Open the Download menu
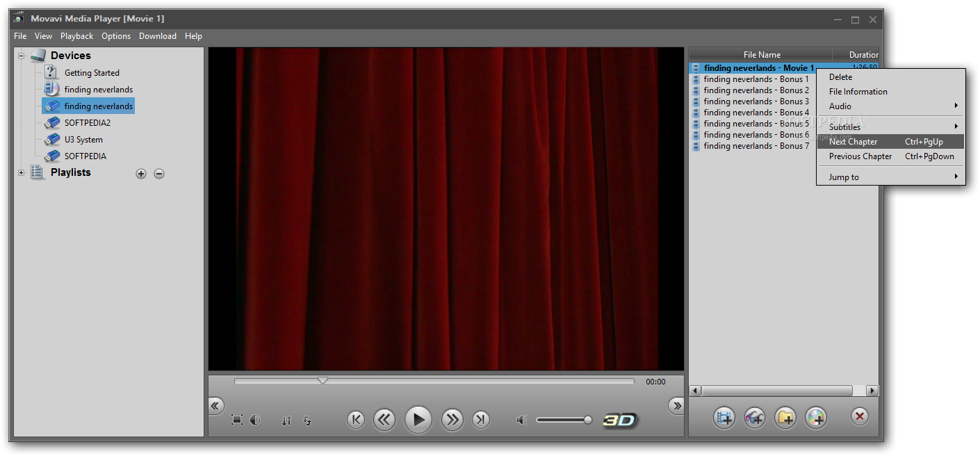Image resolution: width=980 pixels, height=456 pixels. 158,36
